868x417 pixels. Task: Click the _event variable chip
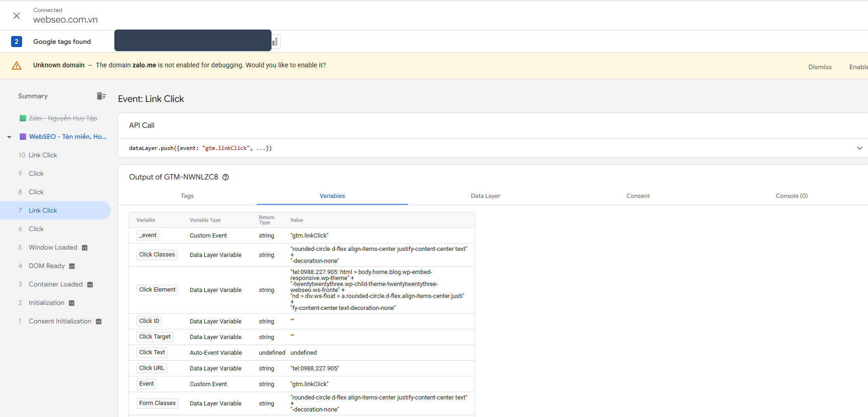148,235
